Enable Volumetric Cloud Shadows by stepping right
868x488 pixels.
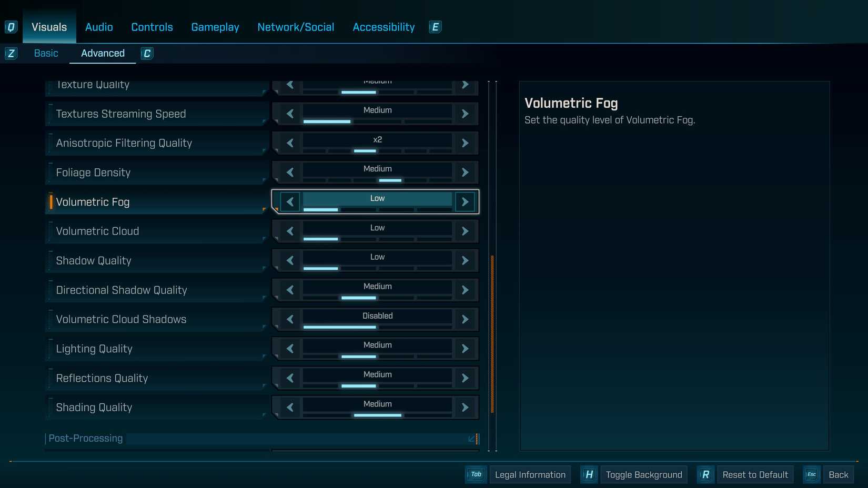pos(465,319)
